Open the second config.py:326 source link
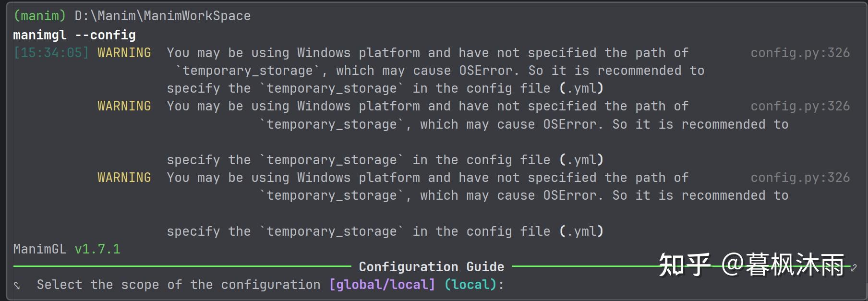868x301 pixels. (800, 106)
